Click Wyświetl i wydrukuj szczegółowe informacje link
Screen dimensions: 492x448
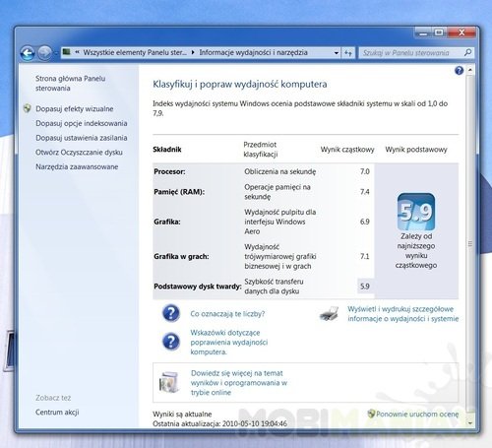pyautogui.click(x=403, y=314)
